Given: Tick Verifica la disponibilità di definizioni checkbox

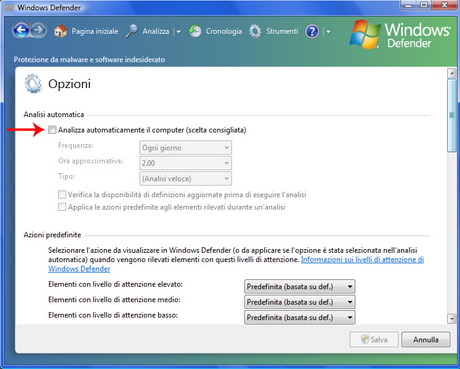Looking at the screenshot, I should [x=62, y=194].
